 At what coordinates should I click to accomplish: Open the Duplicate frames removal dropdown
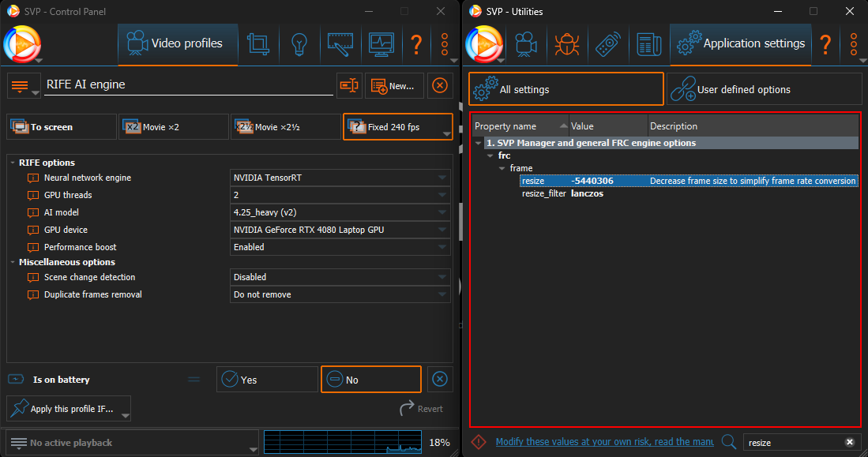pos(340,294)
